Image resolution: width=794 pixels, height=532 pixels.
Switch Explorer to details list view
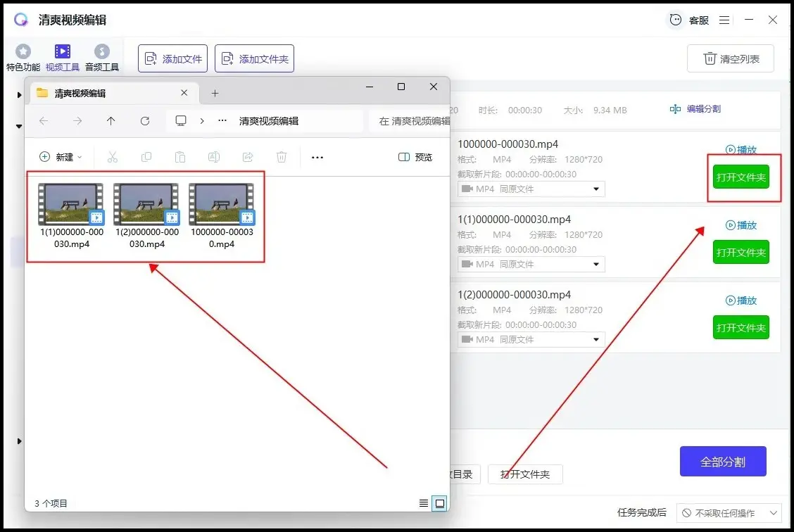424,503
